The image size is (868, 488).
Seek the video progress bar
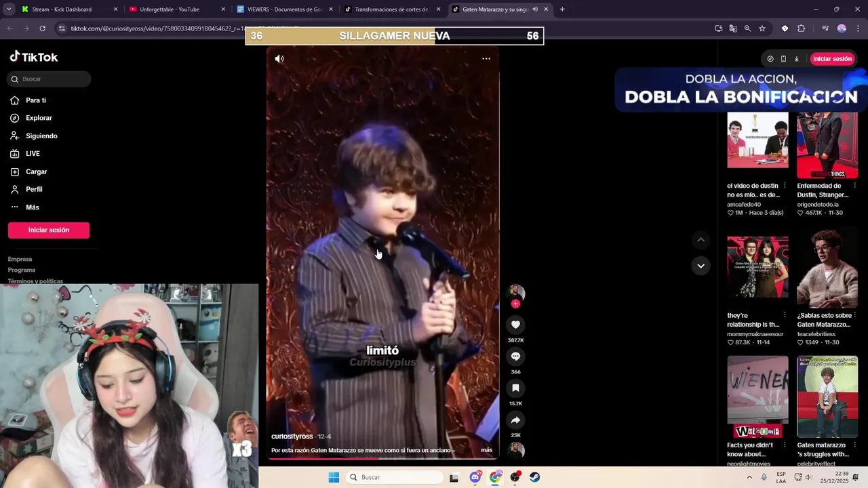pos(382,459)
